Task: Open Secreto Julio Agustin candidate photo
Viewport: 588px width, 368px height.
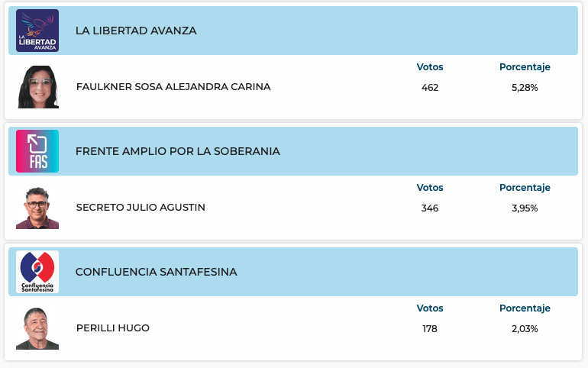Action: [37, 208]
